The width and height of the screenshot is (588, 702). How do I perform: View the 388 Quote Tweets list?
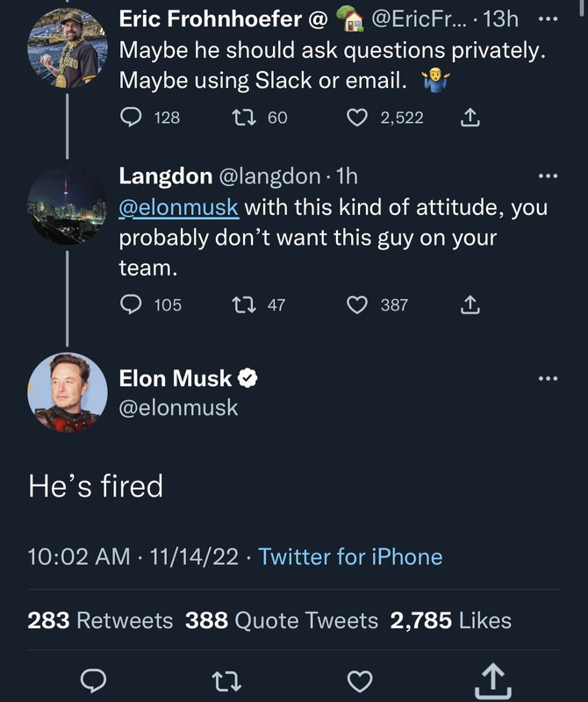[x=282, y=621]
